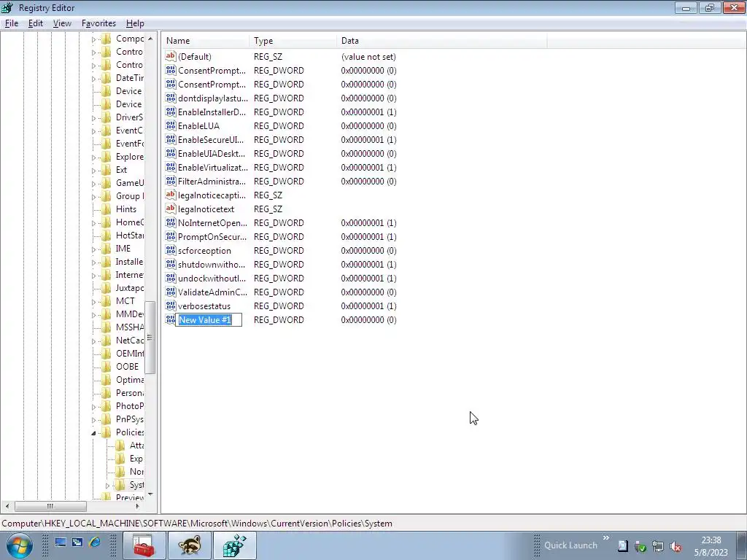Open the Edit menu
Viewport: 747px width, 560px height.
click(x=35, y=23)
